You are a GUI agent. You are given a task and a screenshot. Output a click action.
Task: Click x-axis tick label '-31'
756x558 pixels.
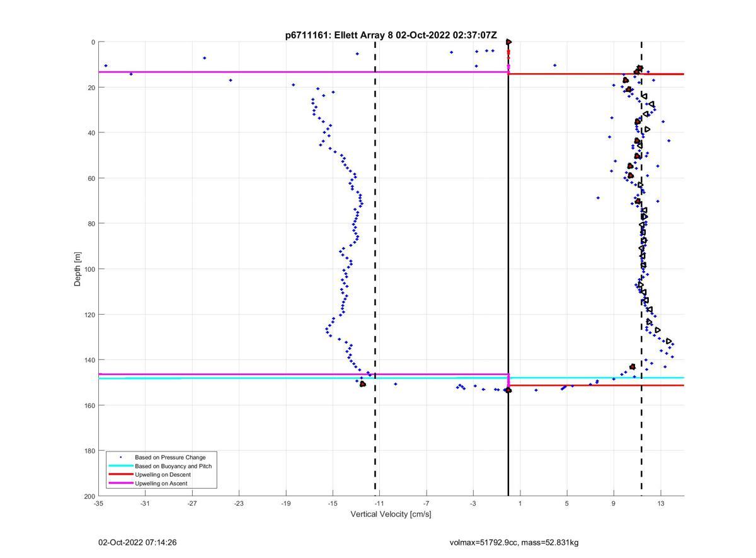tap(145, 503)
